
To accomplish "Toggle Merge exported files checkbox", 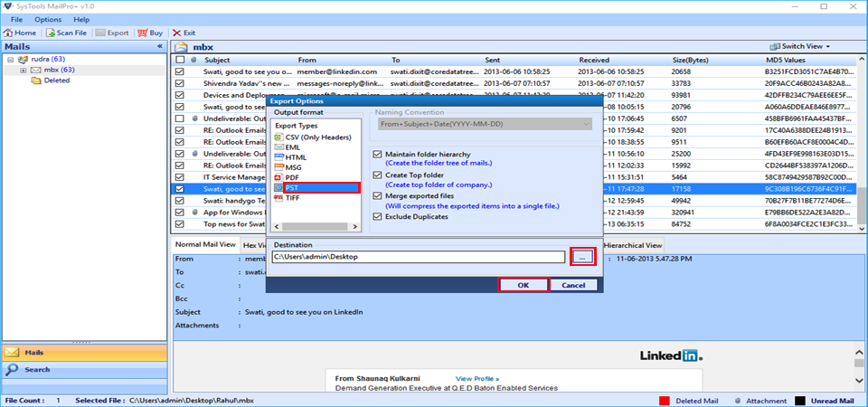I will 378,196.
